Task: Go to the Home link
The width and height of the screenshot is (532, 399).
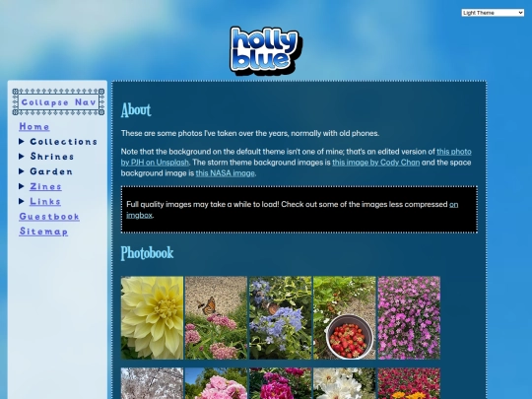Action: (x=34, y=126)
